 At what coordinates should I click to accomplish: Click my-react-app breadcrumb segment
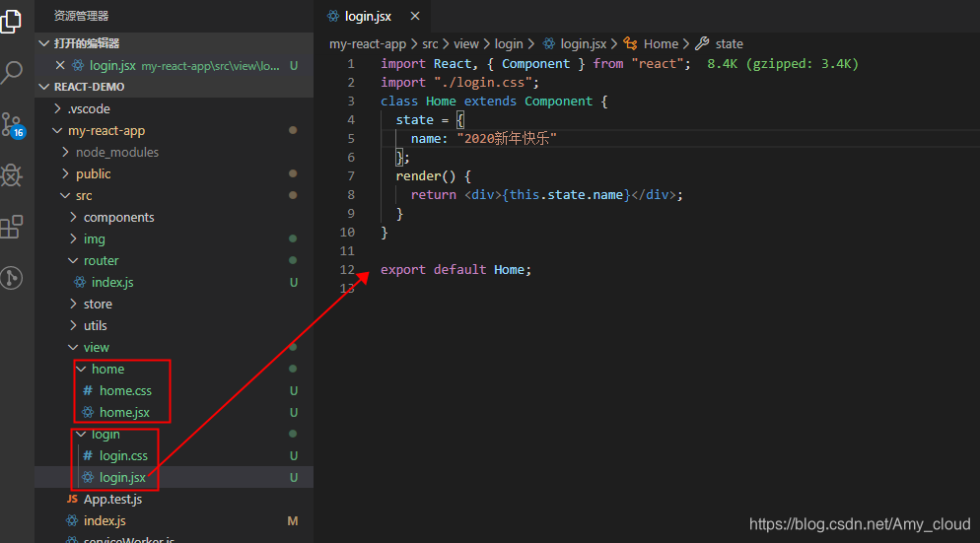368,43
